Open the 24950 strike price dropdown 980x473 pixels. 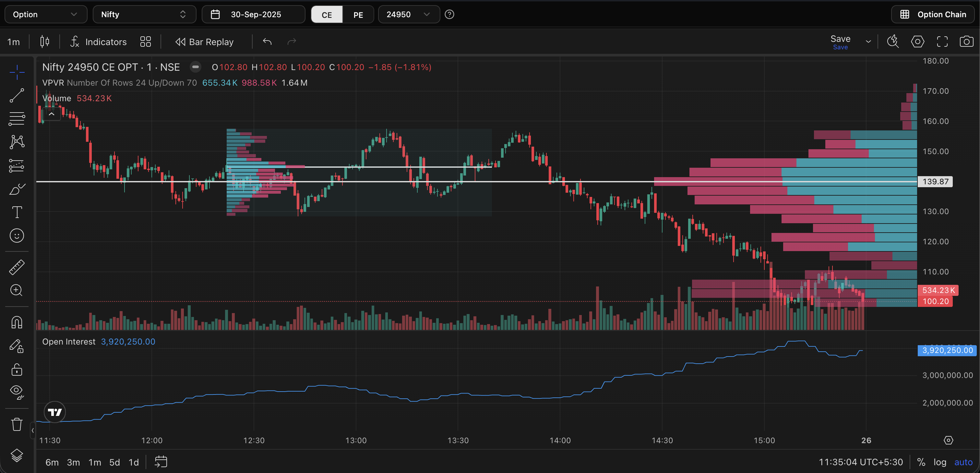[409, 15]
